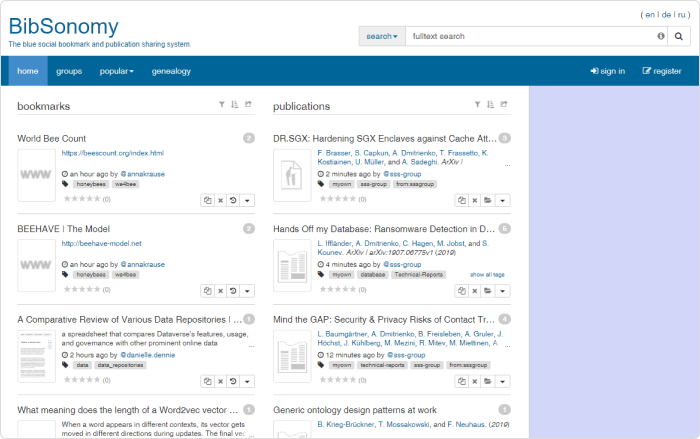This screenshot has height=439, width=700.
Task: Open Generic ontology design patterns title
Action: (355, 410)
